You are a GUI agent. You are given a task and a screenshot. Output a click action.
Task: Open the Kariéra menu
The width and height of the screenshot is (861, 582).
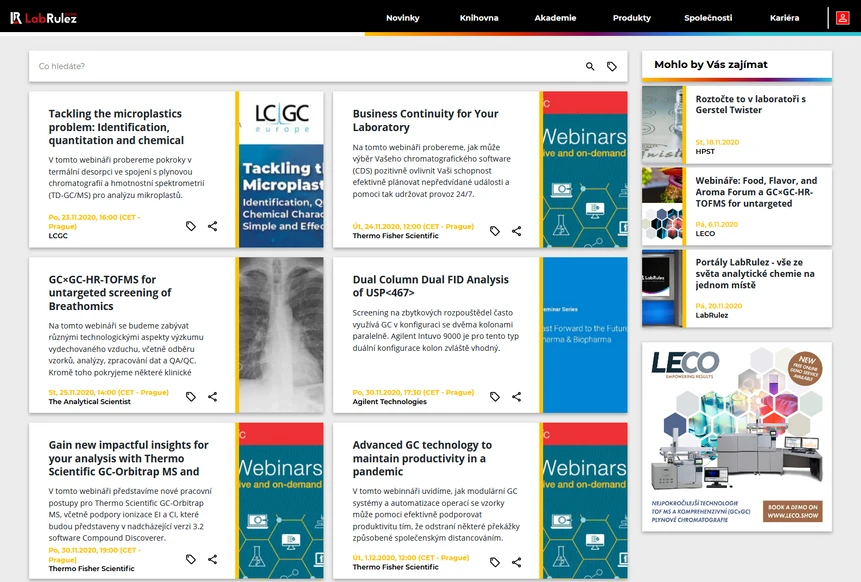pos(784,18)
